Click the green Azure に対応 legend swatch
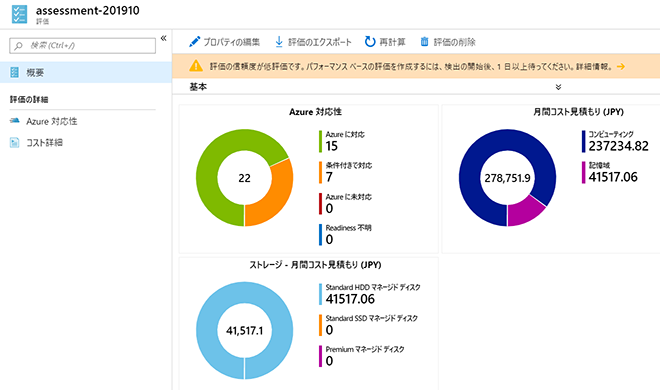660x390 pixels. pyautogui.click(x=320, y=141)
